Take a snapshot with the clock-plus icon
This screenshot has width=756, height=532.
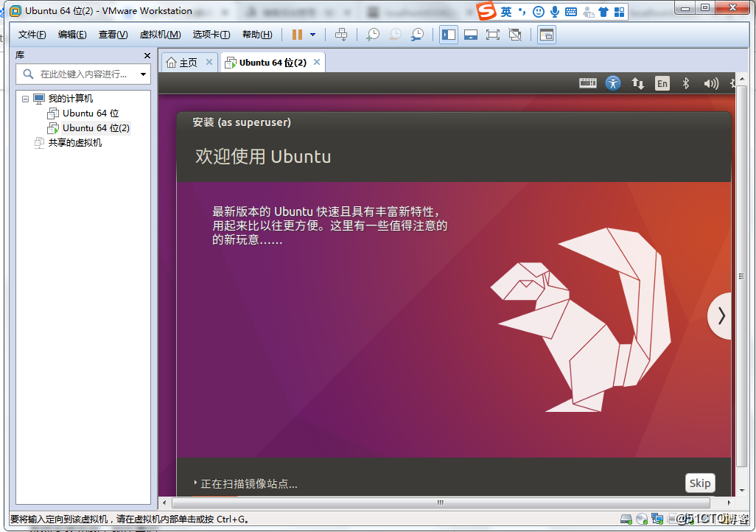pyautogui.click(x=373, y=35)
